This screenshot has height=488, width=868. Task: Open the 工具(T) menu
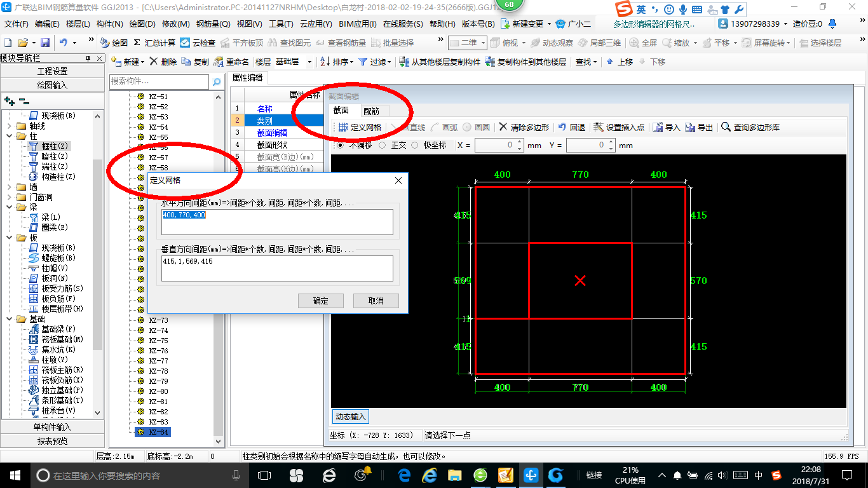click(x=281, y=24)
